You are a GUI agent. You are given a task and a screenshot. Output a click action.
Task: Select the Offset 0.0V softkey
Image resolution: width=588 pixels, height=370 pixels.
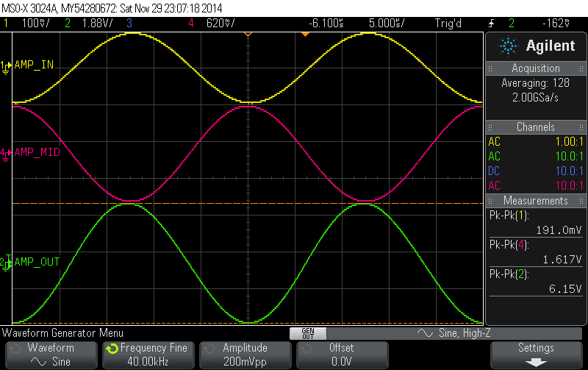coord(343,355)
